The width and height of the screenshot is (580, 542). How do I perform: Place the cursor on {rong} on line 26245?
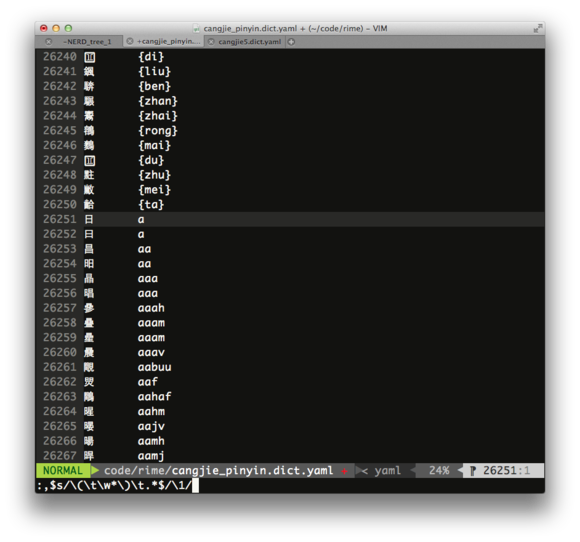tap(158, 131)
